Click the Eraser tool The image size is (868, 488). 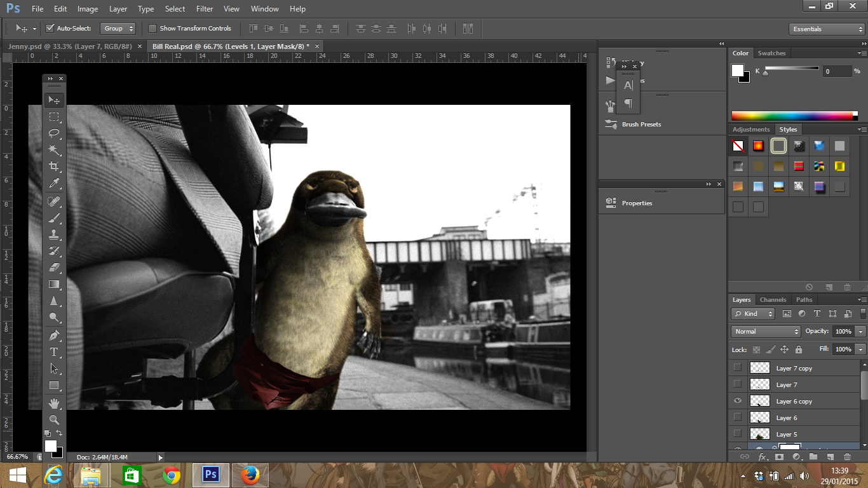pyautogui.click(x=55, y=268)
